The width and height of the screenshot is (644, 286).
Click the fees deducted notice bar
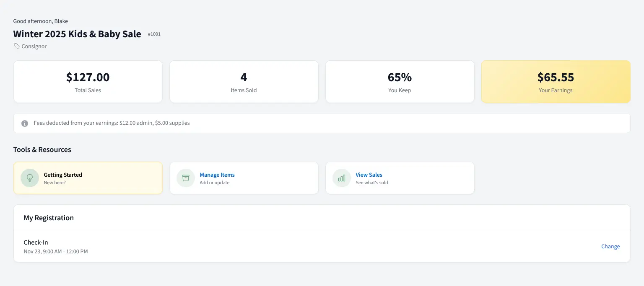pyautogui.click(x=322, y=123)
